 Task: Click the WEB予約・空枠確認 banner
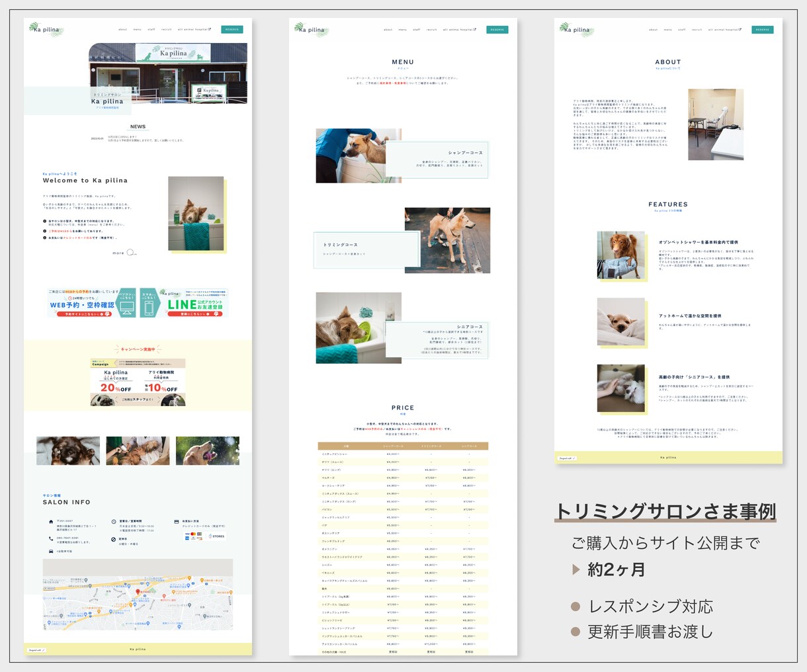(x=93, y=303)
